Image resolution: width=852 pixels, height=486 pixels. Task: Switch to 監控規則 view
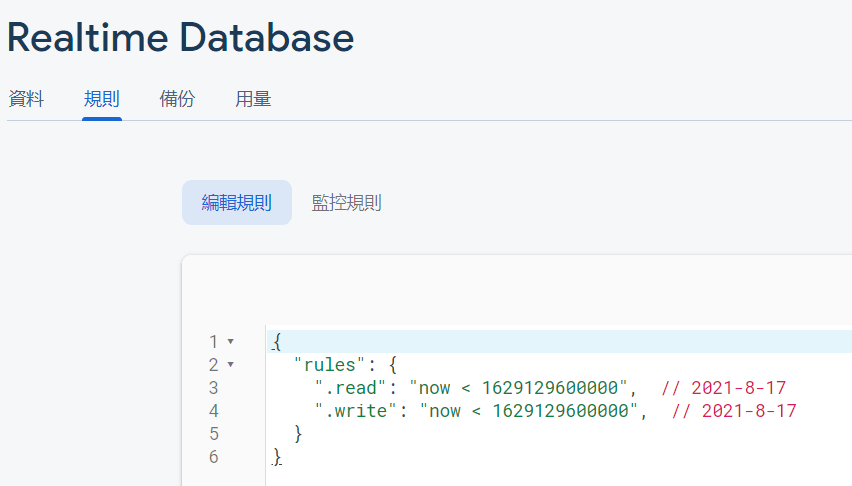click(x=346, y=203)
